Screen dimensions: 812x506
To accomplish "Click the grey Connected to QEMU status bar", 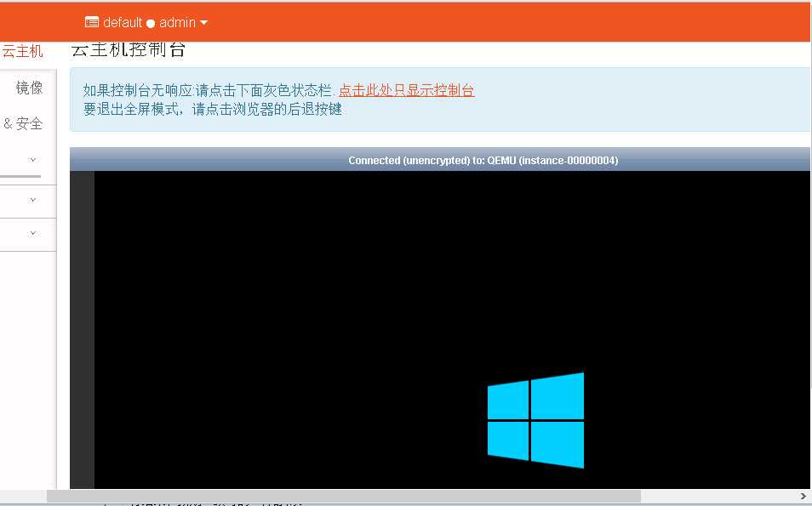I will coord(440,160).
